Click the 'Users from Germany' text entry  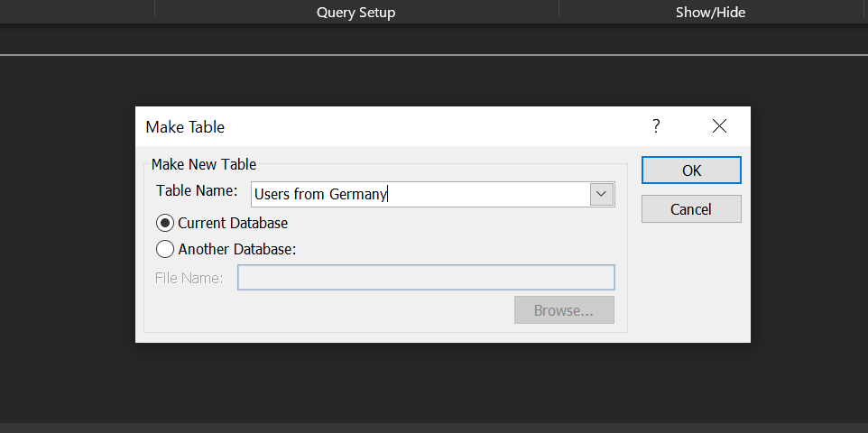320,194
